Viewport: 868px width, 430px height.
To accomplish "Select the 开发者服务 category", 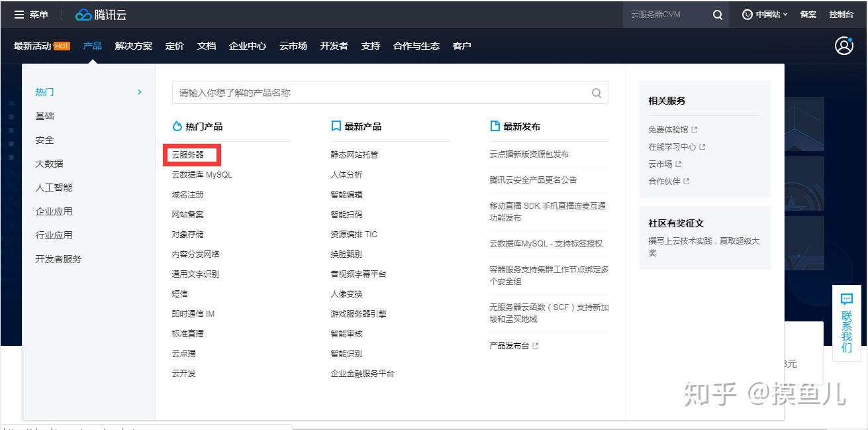I will coord(59,259).
